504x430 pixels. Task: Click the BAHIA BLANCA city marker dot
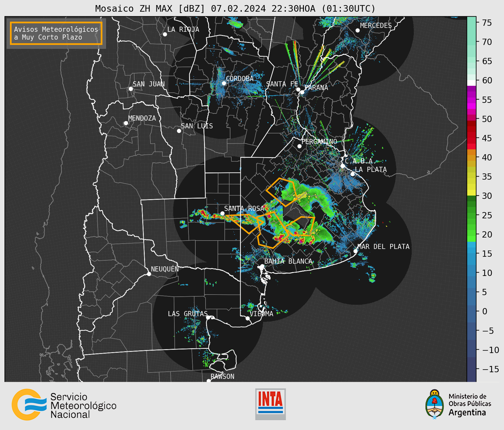point(262,266)
